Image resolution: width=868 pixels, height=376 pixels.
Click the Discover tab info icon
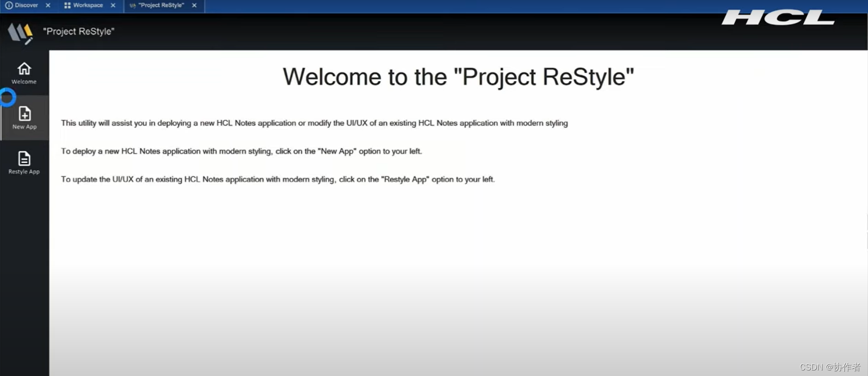coord(9,5)
